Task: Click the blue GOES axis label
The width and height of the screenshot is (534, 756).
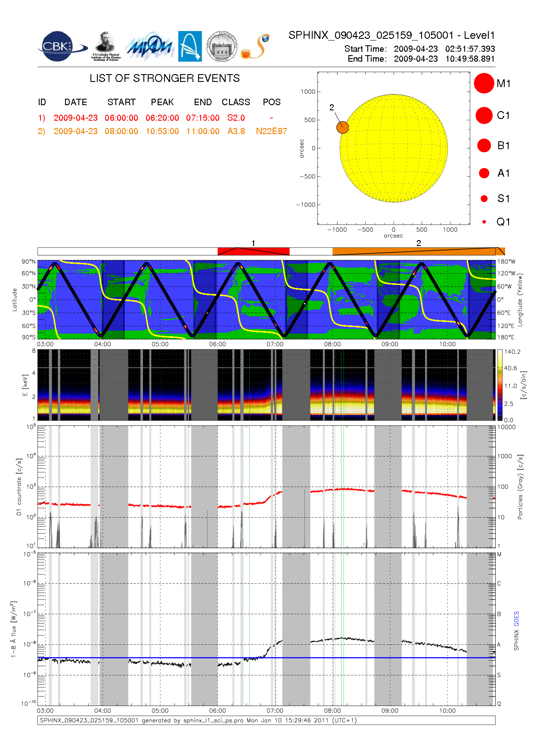Action: coord(516,619)
